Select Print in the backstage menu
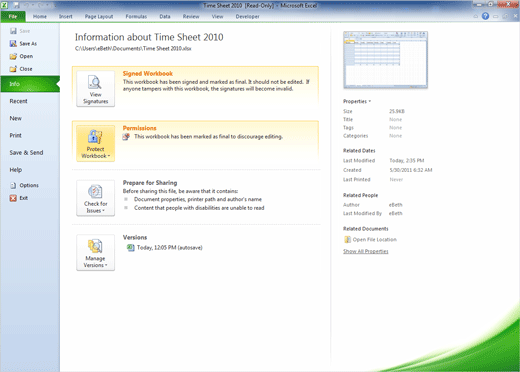The width and height of the screenshot is (520, 372). pos(15,135)
